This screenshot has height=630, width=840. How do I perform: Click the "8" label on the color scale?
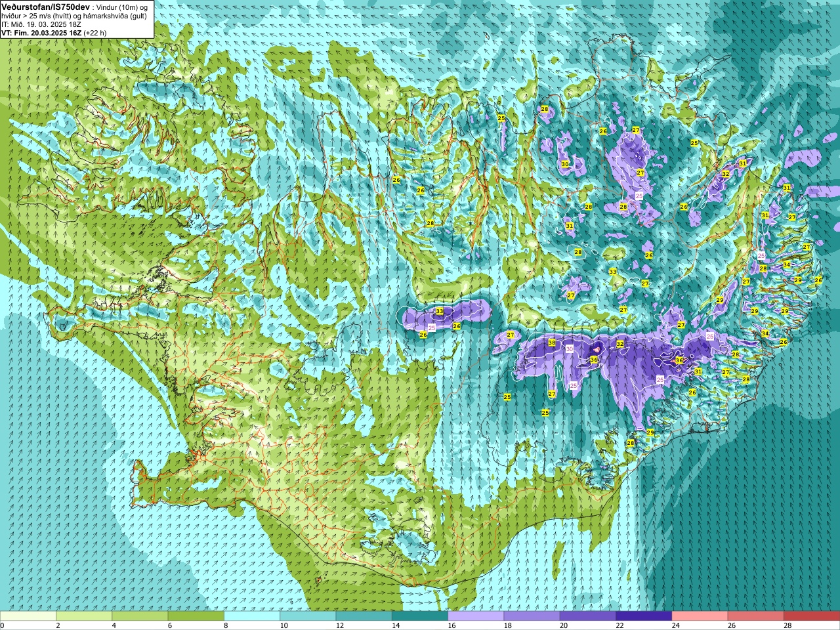click(226, 625)
